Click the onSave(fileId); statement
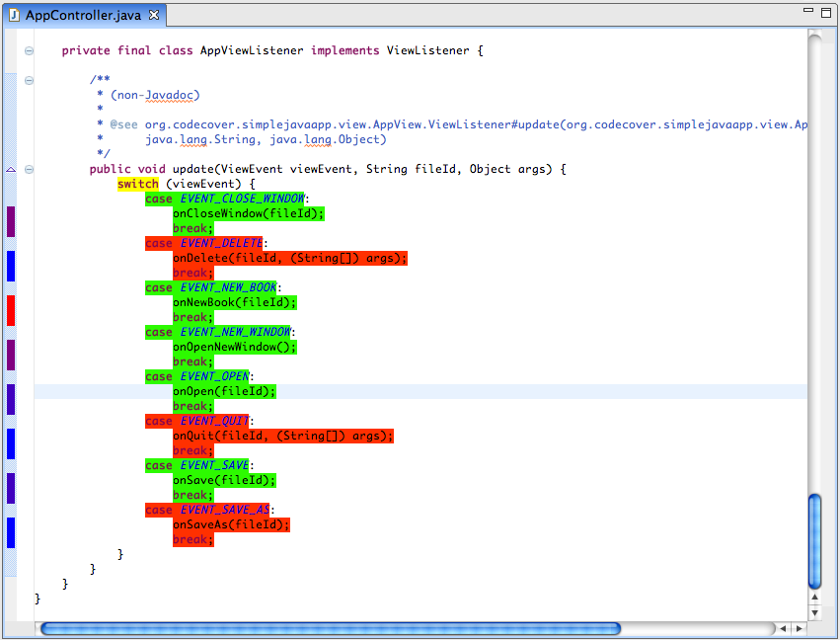 224,481
